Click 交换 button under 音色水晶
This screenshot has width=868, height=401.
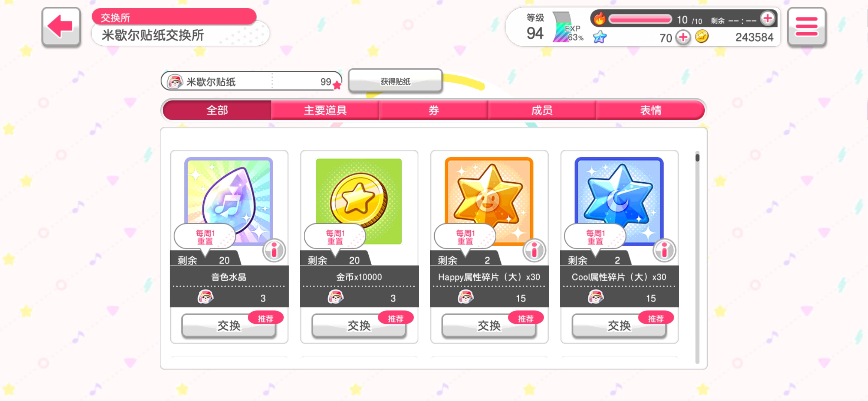[229, 326]
